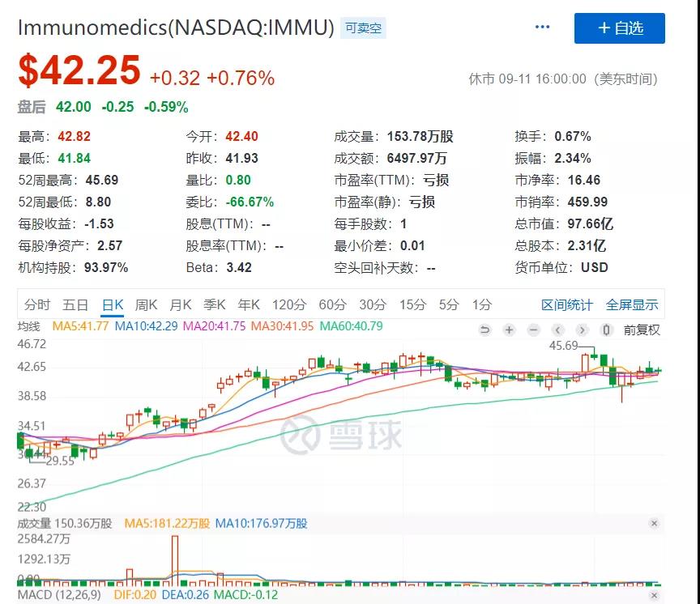This screenshot has width=700, height=604.
Task: Switch to the 30分 chart tab
Action: tap(373, 304)
